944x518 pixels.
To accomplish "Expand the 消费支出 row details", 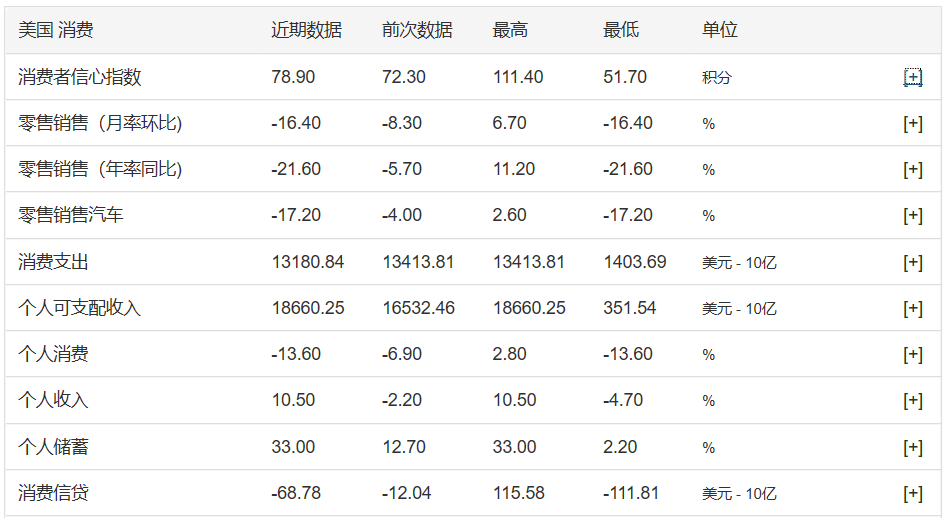I will tap(912, 262).
